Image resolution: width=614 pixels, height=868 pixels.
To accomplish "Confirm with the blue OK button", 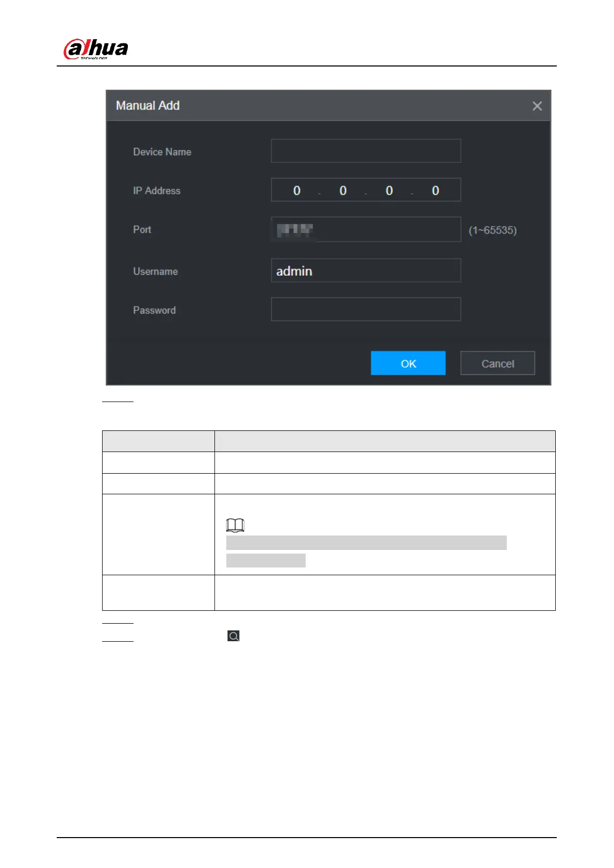I will [x=408, y=363].
